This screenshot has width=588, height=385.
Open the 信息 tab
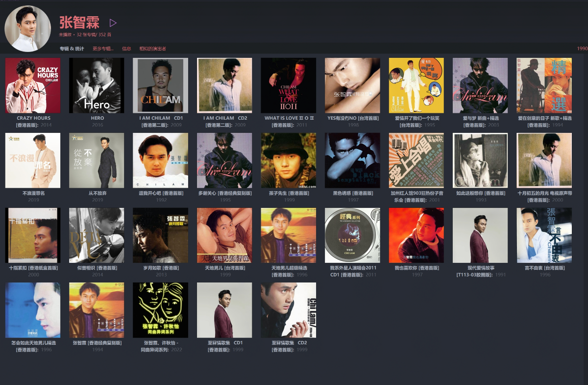pos(126,49)
